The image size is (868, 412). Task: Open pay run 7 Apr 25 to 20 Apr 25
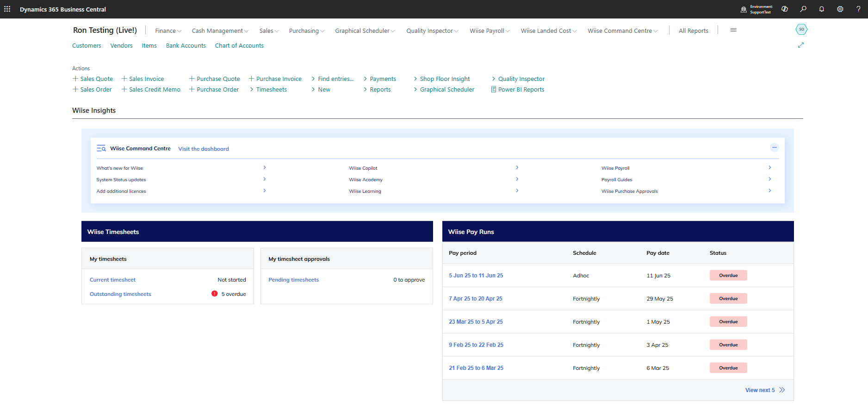tap(476, 299)
